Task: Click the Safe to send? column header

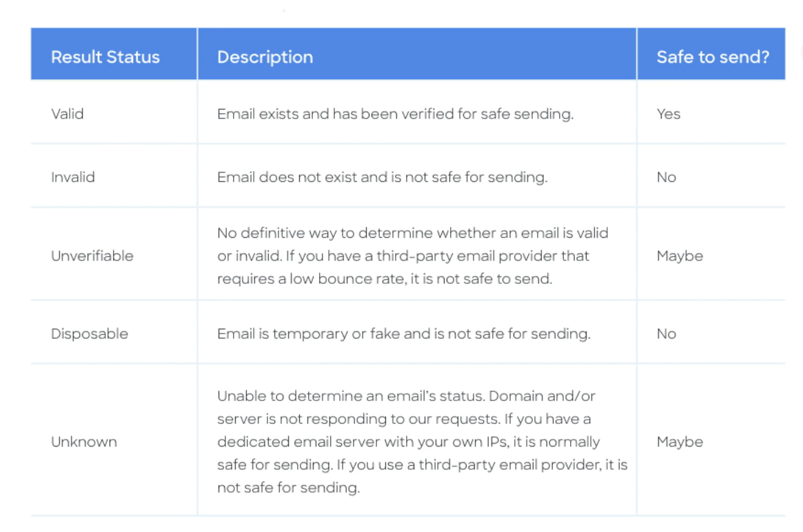Action: pyautogui.click(x=712, y=57)
